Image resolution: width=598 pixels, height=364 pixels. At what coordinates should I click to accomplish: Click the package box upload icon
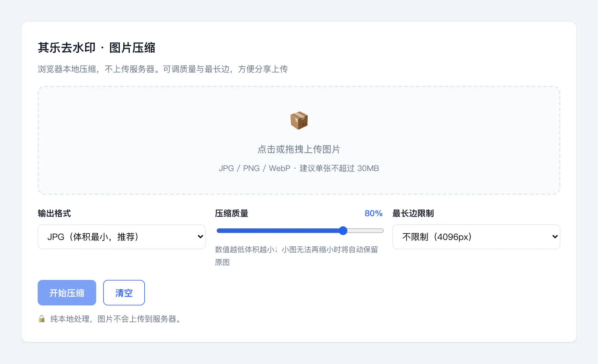click(299, 121)
